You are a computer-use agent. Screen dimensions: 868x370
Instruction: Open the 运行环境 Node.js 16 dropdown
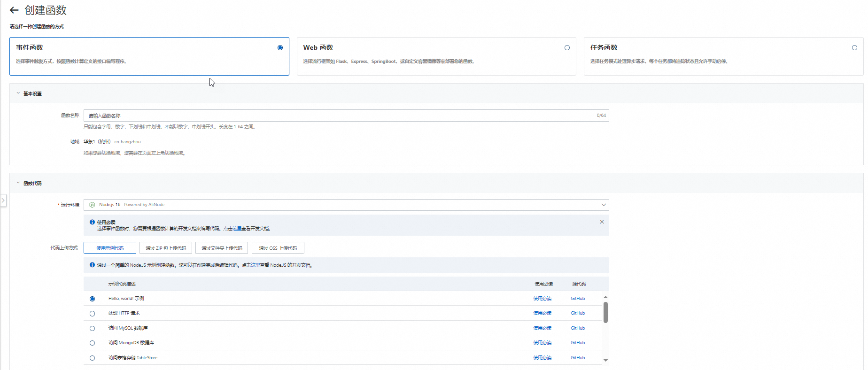346,205
